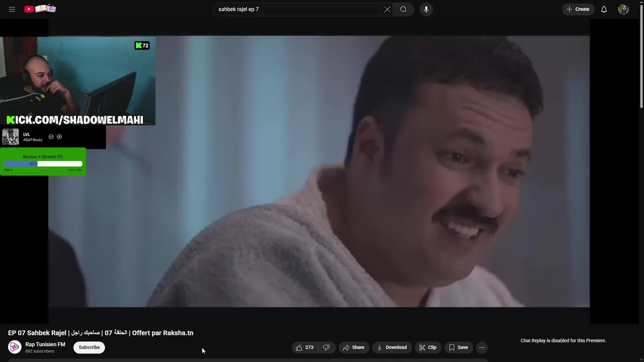Click the plus icon on music widget
The height and width of the screenshot is (362, 644).
(x=59, y=137)
